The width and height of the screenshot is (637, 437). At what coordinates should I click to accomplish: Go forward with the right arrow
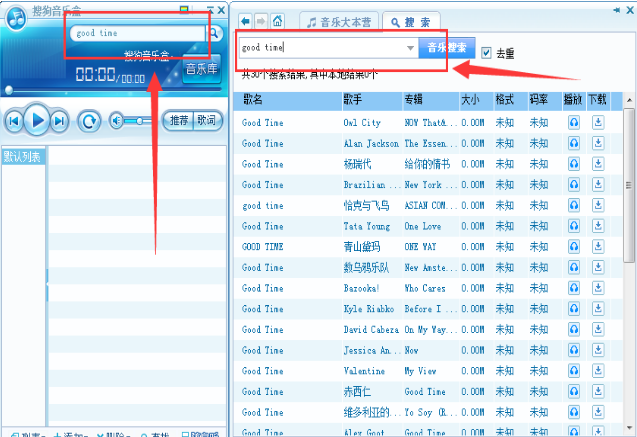coord(261,21)
